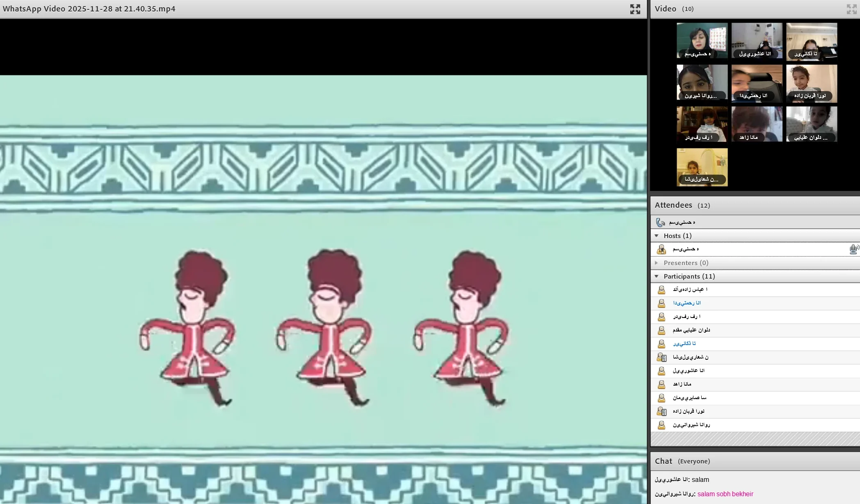Viewport: 860px width, 504px height.
Task: Click the yellow-room webcam thumbnail in bottom row
Action: coord(702,167)
